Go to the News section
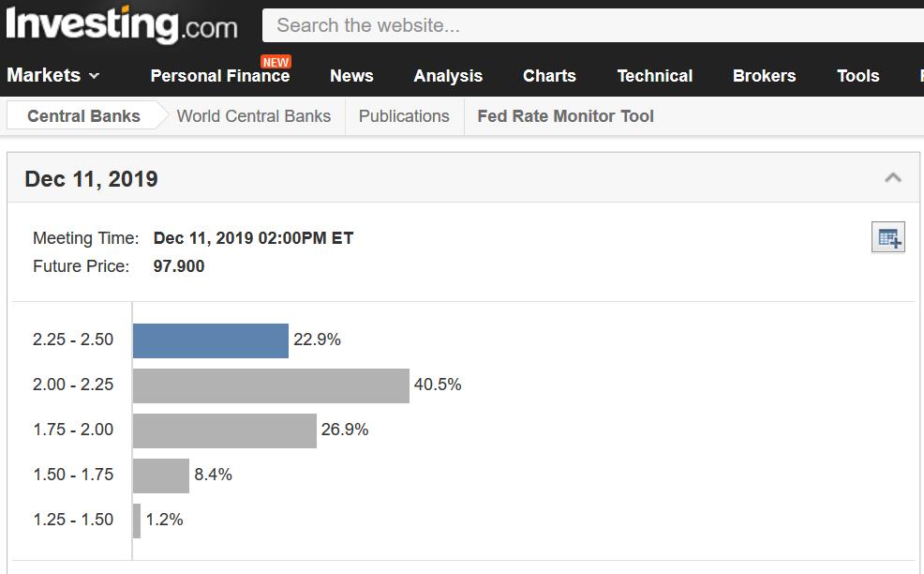 coord(351,76)
